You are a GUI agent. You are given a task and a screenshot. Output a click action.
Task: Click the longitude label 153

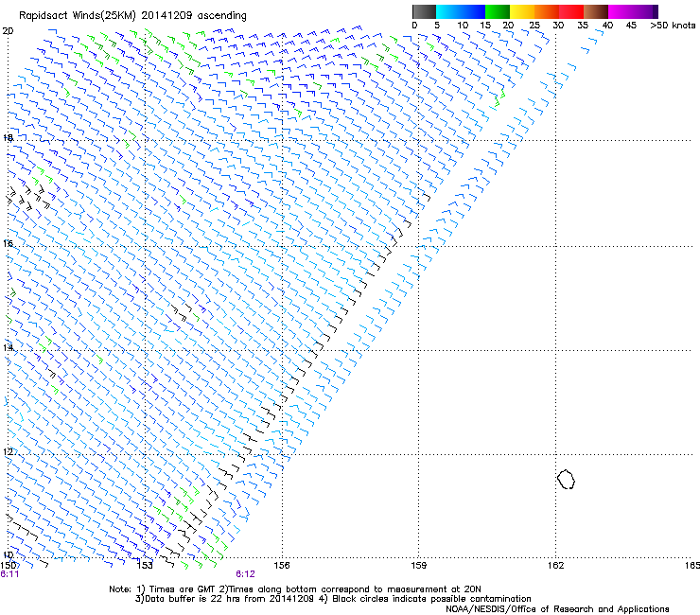point(145,566)
